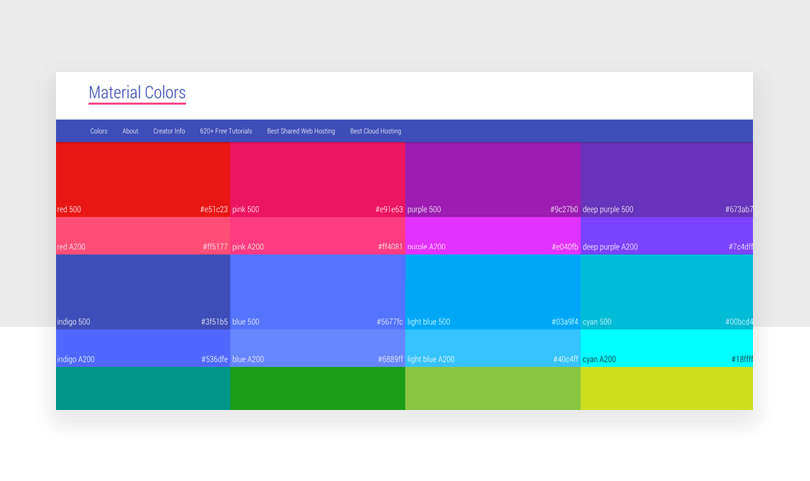Choose the light green swatch in bottom row
This screenshot has width=810, height=481.
tap(493, 389)
